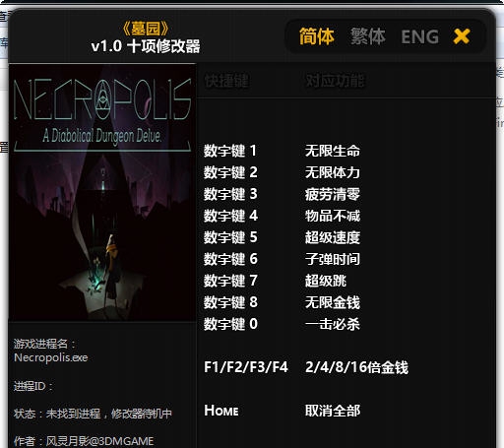Close the trainer with the yellow X
Image resolution: width=504 pixels, height=448 pixels.
click(462, 36)
